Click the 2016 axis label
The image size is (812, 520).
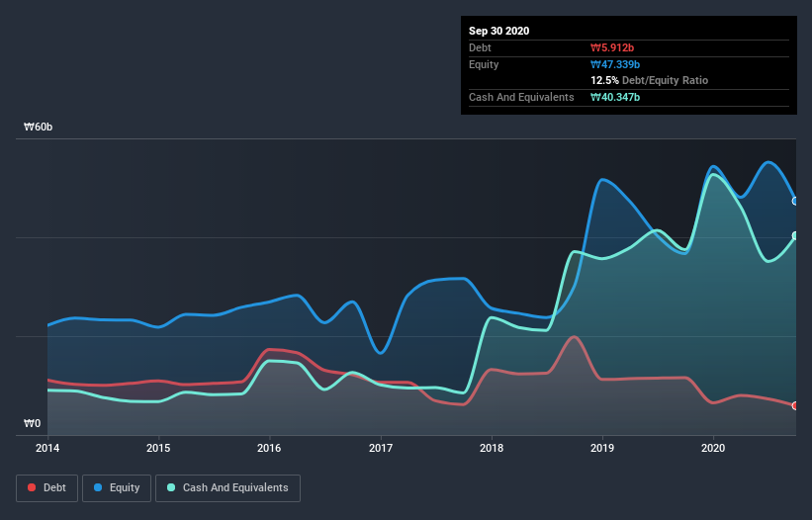pyautogui.click(x=269, y=448)
